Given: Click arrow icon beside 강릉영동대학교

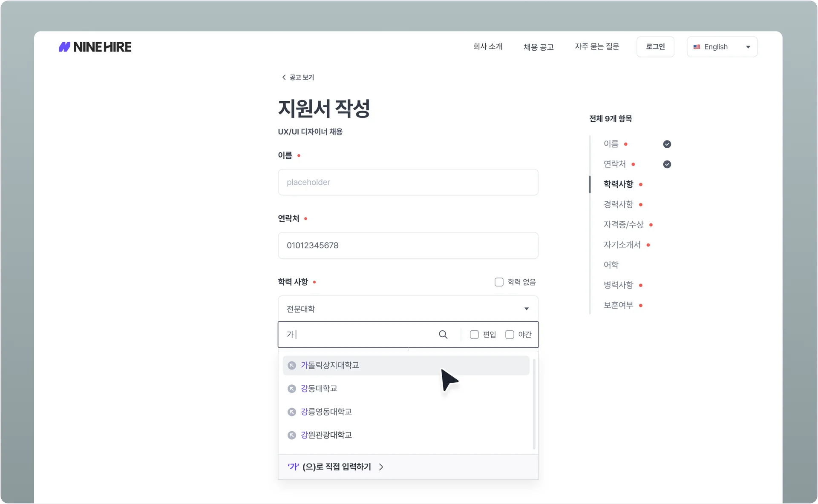Looking at the screenshot, I should pos(292,412).
